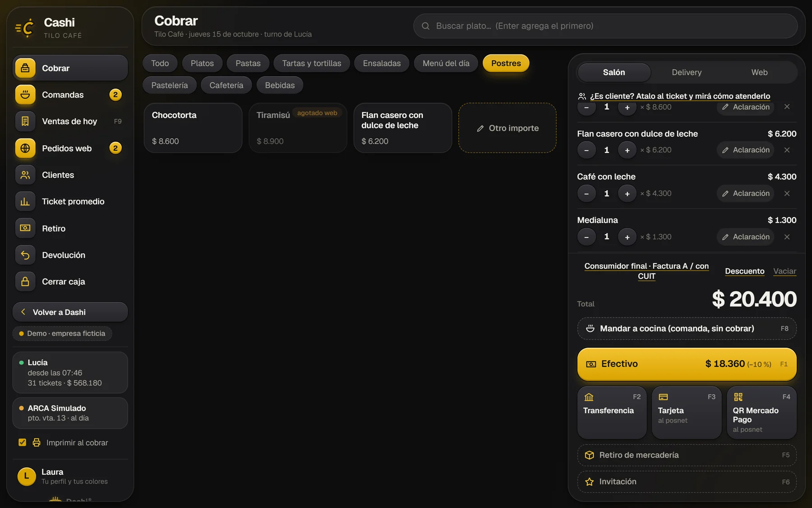The image size is (812, 508).
Task: Open Cobrar from the sidebar
Action: 70,68
